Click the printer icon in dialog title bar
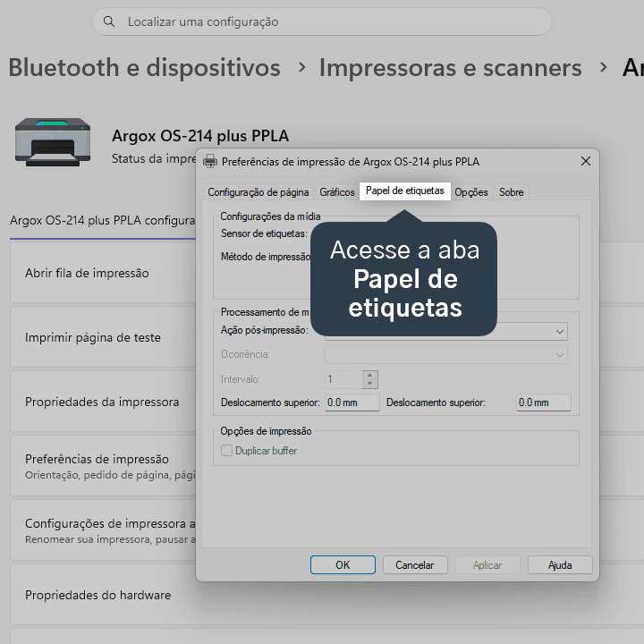The height and width of the screenshot is (644, 644). [x=210, y=161]
